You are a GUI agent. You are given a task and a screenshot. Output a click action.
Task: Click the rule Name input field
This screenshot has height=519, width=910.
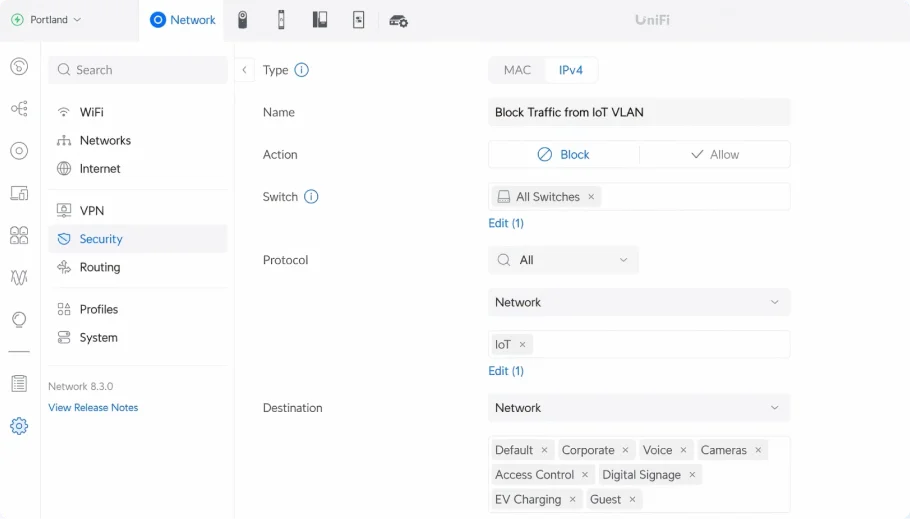(x=639, y=112)
